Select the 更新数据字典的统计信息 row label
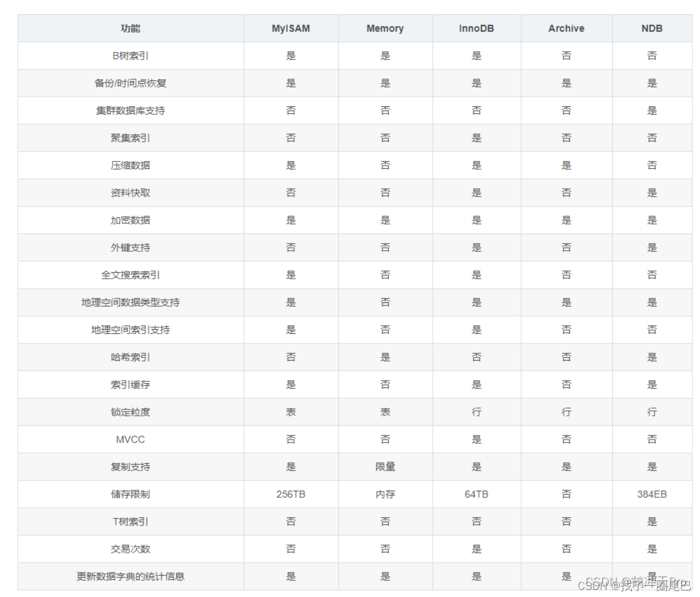 131,576
